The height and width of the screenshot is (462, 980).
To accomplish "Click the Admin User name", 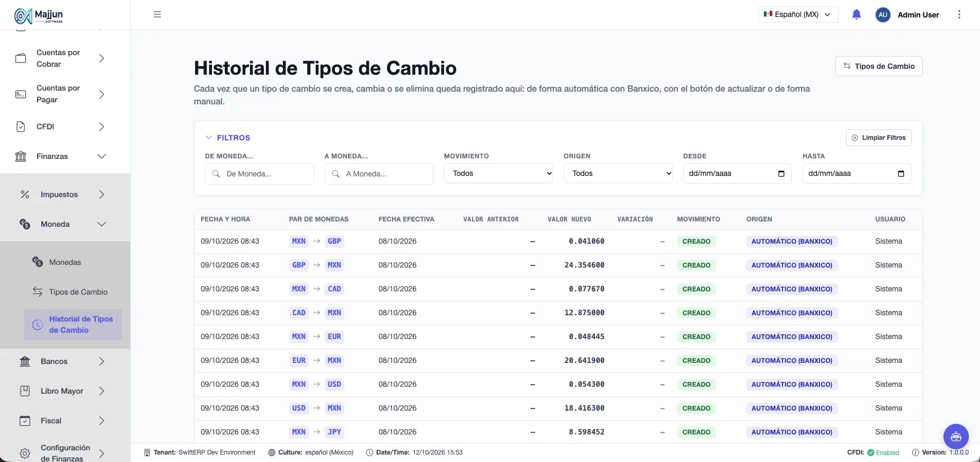I will coord(919,15).
